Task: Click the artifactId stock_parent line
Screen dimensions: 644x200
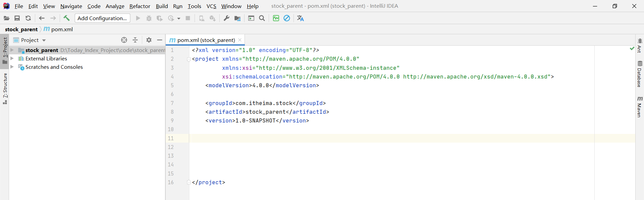Action: 267,112
